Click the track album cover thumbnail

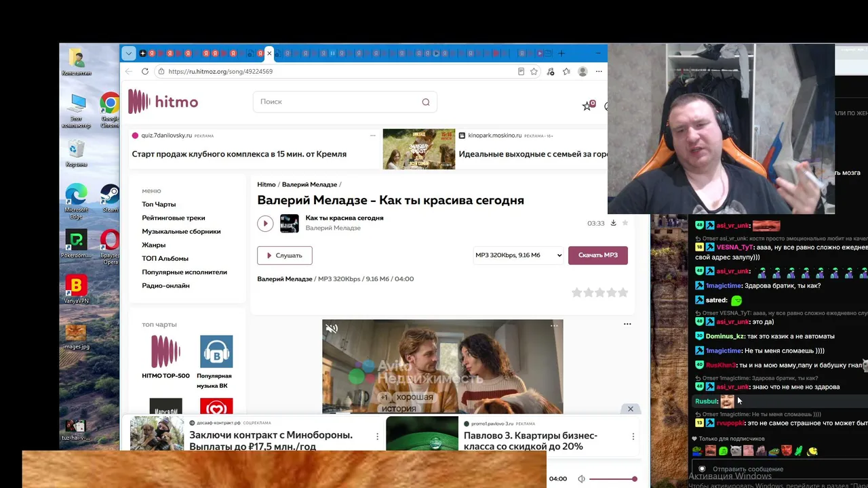[290, 224]
